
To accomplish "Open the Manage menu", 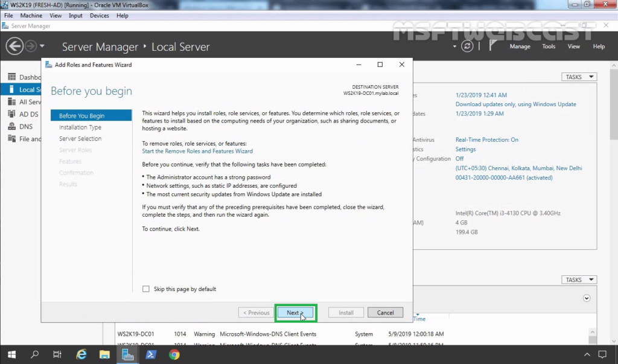I will pos(520,46).
